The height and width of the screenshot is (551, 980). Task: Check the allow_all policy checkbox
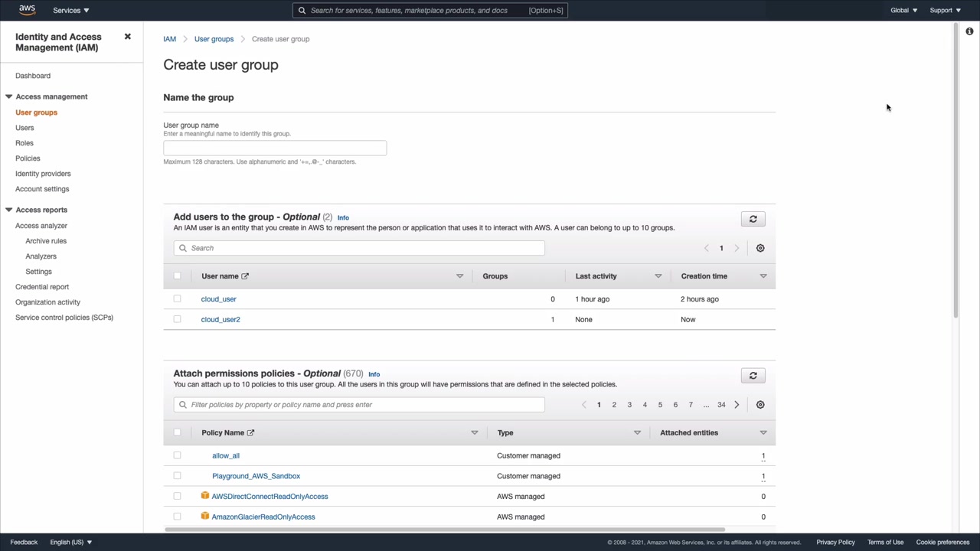pyautogui.click(x=178, y=455)
